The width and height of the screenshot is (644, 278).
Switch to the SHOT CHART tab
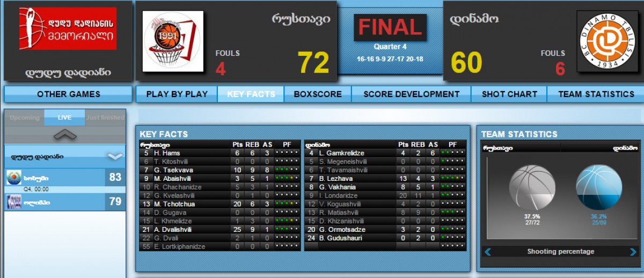click(509, 94)
